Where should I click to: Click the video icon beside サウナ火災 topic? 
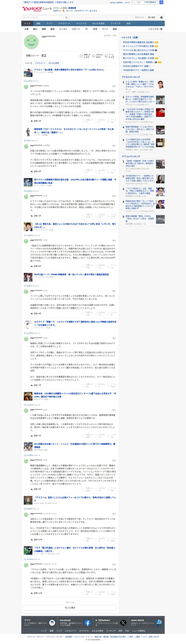[156, 50]
